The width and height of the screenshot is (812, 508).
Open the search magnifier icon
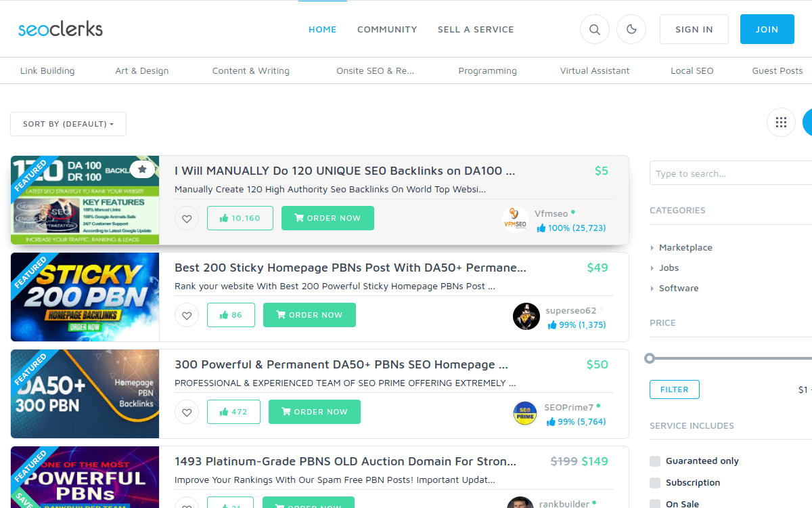coord(594,29)
